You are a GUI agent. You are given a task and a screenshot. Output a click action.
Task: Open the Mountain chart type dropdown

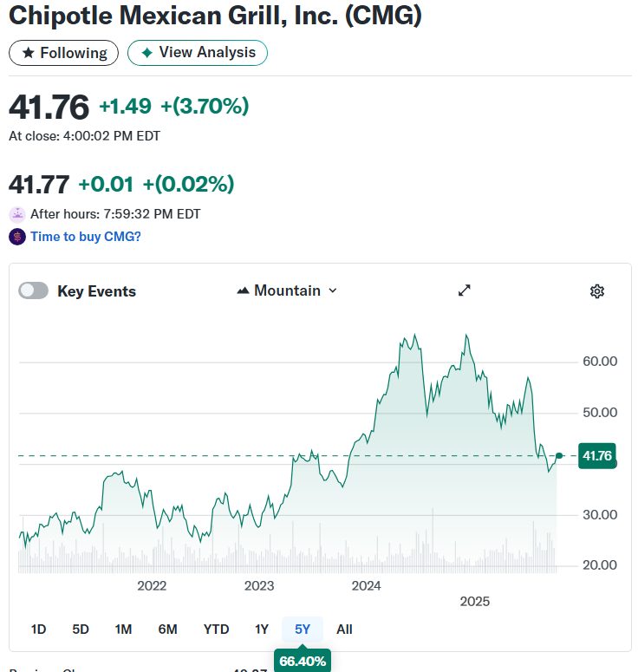[x=287, y=290]
